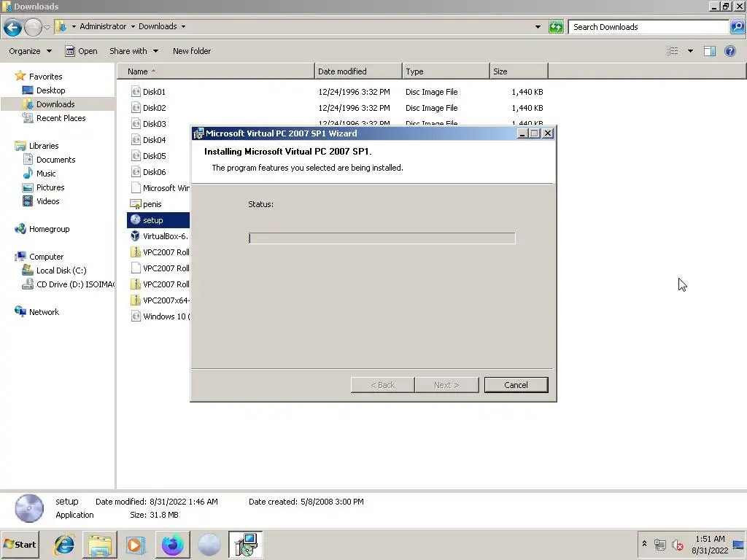Click the volume icon in system tray
Viewport: 747px width, 560px height.
(x=677, y=545)
